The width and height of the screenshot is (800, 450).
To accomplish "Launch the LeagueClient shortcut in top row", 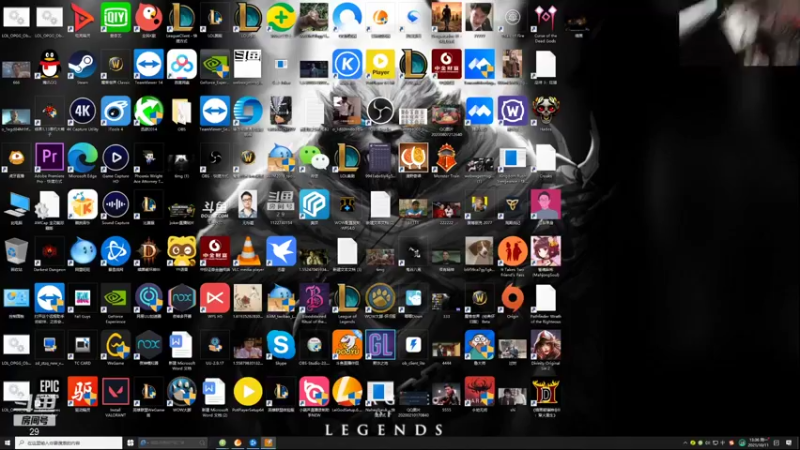I will [x=181, y=17].
